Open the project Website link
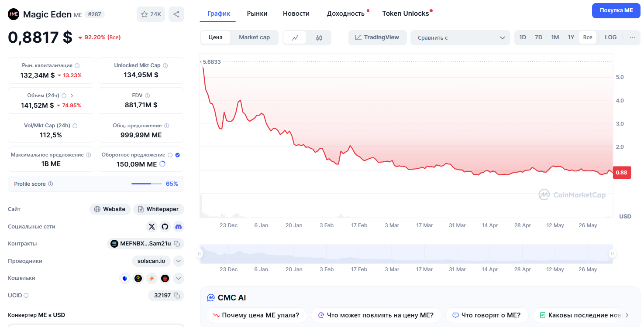644x327 pixels. 110,209
